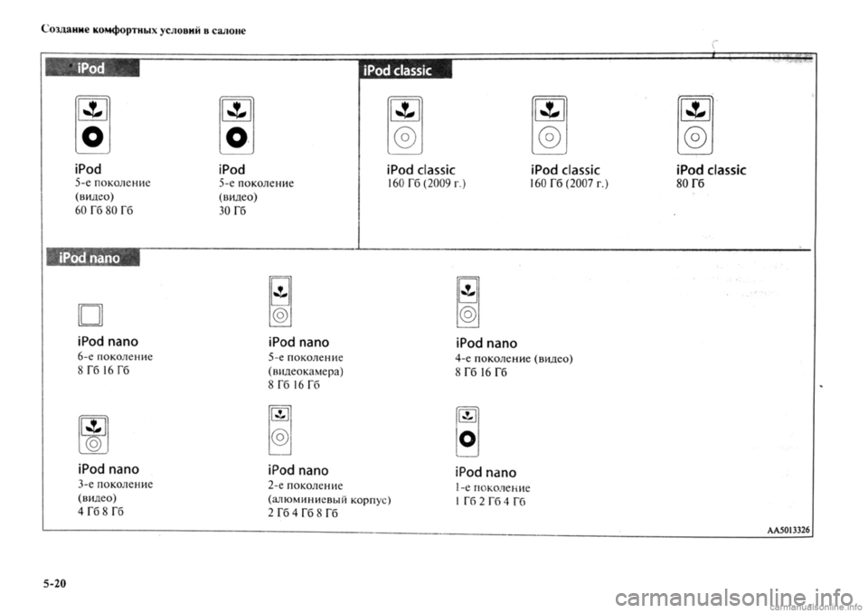Click the text "1-е поколение"
Viewport: 868px width, 613px height.
pyautogui.click(x=493, y=488)
